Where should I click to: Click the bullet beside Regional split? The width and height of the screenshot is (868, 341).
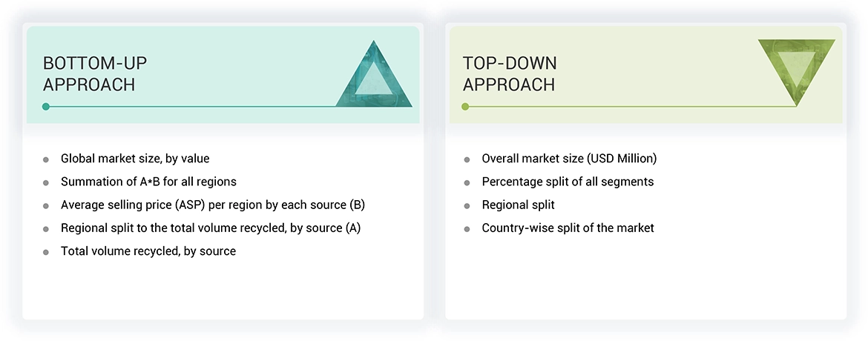pyautogui.click(x=467, y=205)
